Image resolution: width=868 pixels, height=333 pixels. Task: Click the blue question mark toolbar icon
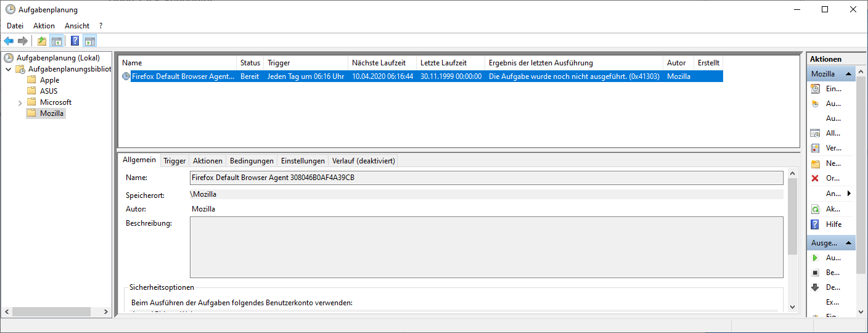click(x=75, y=41)
